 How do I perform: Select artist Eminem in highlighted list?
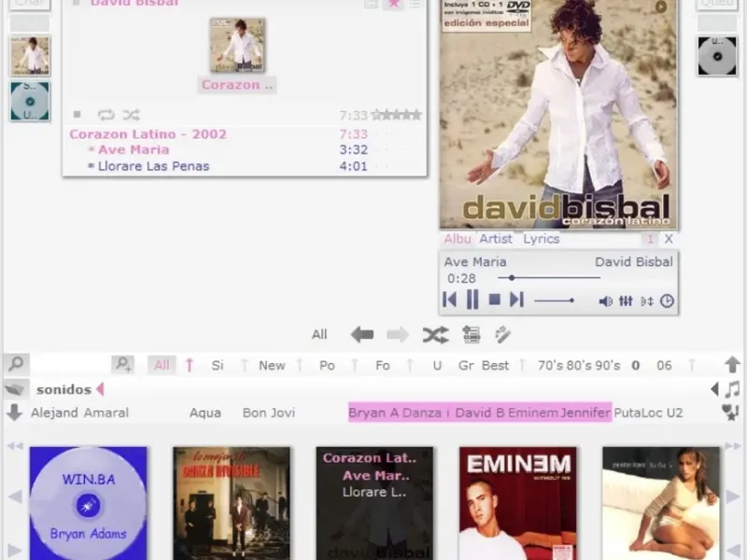click(532, 413)
